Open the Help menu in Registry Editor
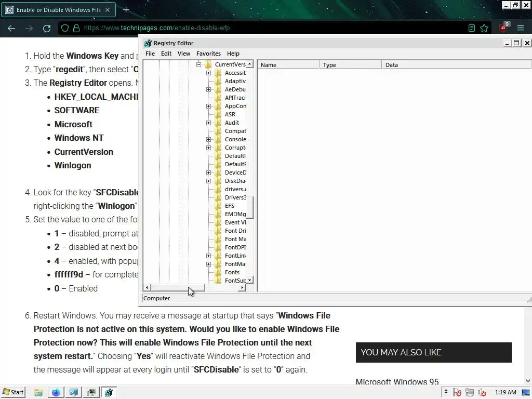Image resolution: width=532 pixels, height=399 pixels. click(233, 54)
